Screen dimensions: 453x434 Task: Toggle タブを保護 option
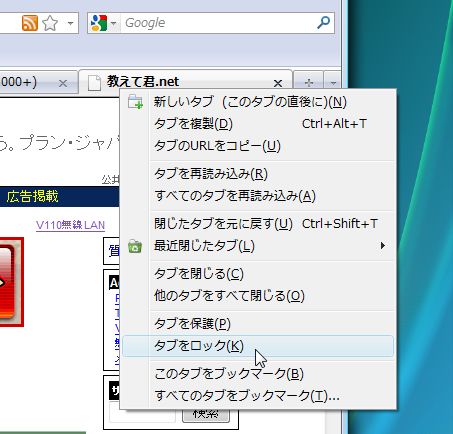[258, 323]
